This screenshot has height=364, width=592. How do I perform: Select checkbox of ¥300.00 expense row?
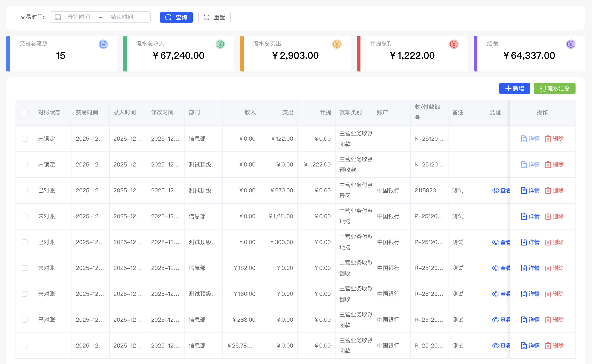click(24, 242)
